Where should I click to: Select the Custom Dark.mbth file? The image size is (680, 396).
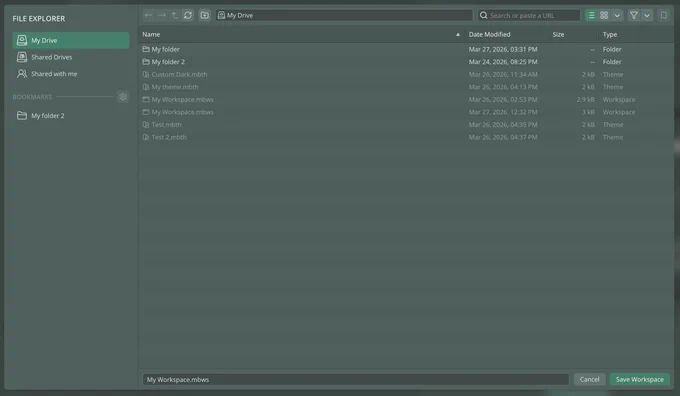[x=406, y=75]
